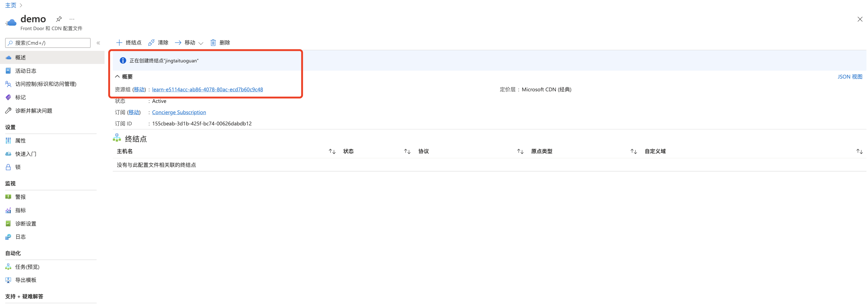This screenshot has height=305, width=868.
Task: Click the subscription ID value 155cbeab-3d1b-425f
Action: coord(202,124)
